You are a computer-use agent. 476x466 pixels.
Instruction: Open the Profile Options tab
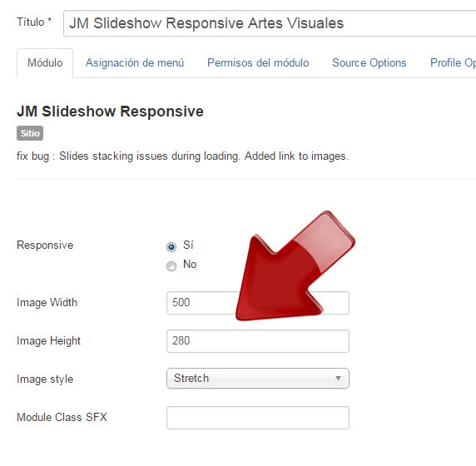453,63
